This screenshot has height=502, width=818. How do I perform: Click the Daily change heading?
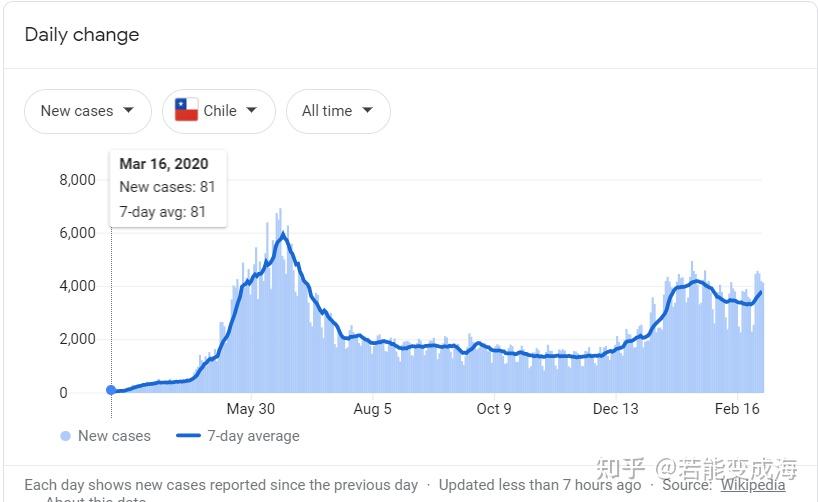pos(82,35)
